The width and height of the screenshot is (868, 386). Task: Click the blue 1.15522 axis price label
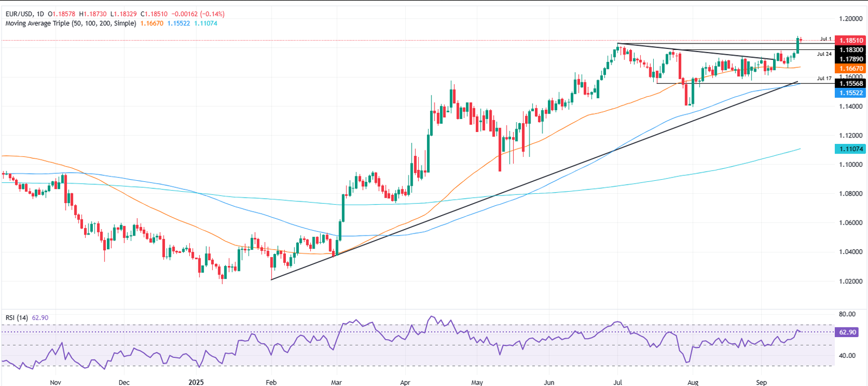(851, 93)
